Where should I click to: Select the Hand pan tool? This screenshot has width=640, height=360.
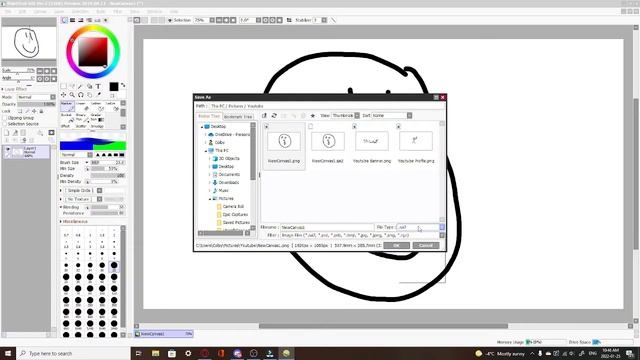[x=90, y=95]
